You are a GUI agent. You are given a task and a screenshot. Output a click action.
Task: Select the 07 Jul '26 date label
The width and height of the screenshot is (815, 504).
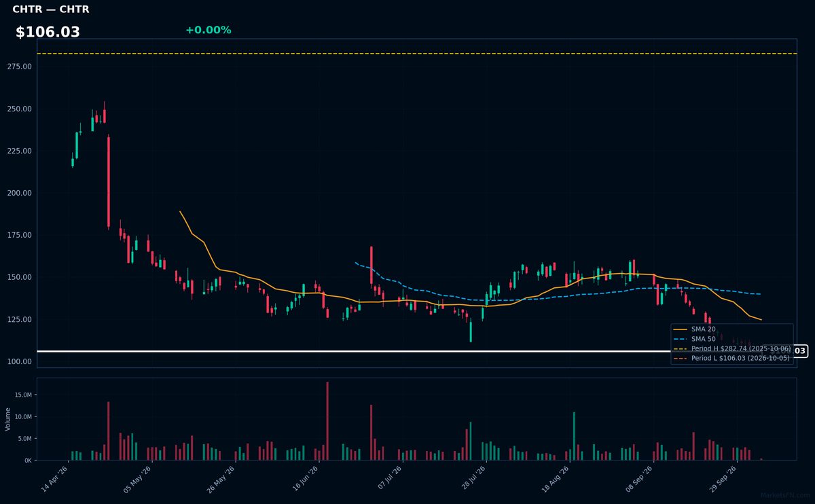point(388,479)
